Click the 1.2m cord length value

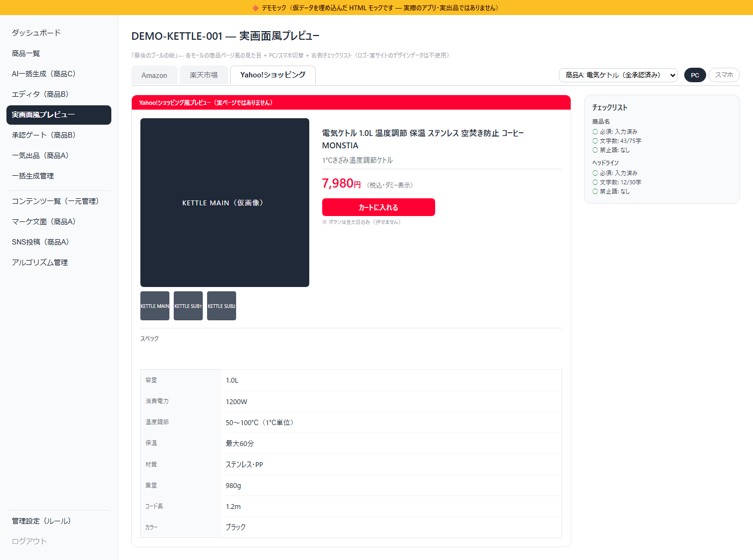tap(233, 506)
